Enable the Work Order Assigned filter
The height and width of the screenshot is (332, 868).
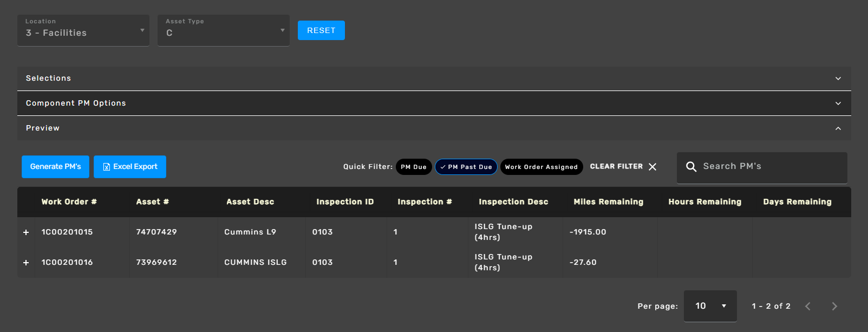(x=541, y=167)
